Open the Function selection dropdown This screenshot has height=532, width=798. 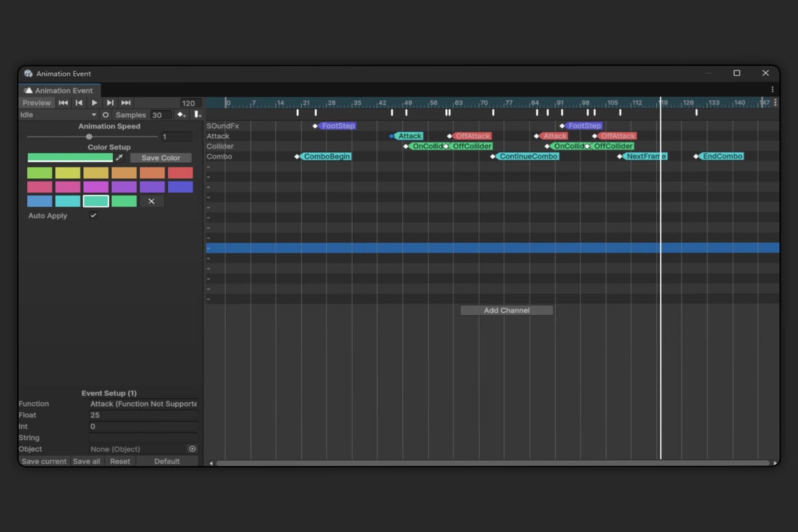tap(143, 404)
